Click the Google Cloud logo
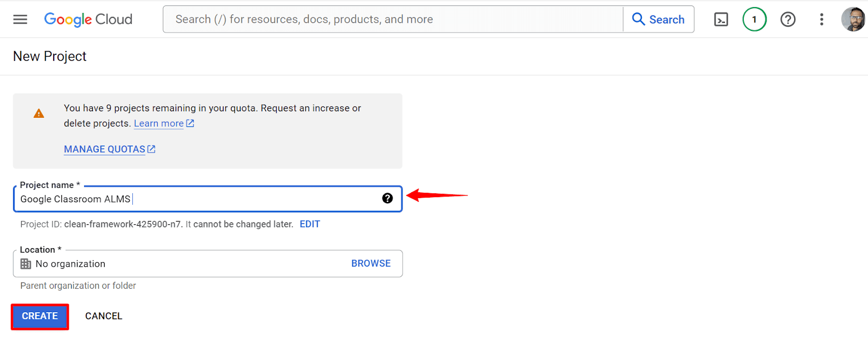The image size is (868, 341). [88, 20]
